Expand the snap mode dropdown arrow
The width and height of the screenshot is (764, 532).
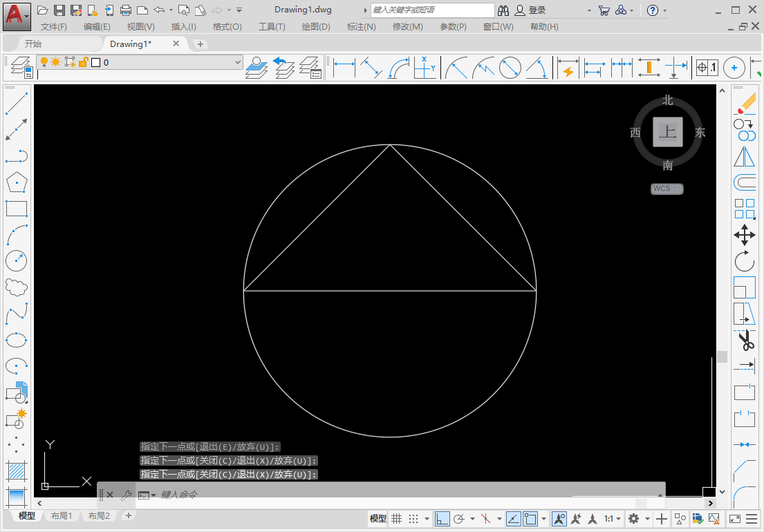427,519
